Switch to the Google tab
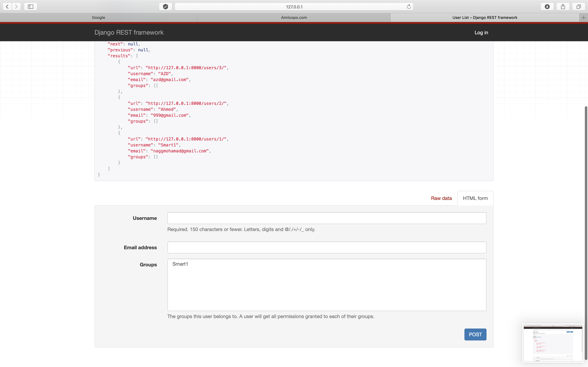 (98, 17)
